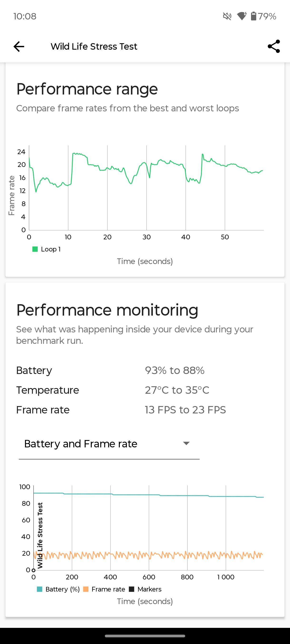Screen dimensions: 290x644
Task: Tap the Wild Life Stress Test title
Action: [94, 47]
